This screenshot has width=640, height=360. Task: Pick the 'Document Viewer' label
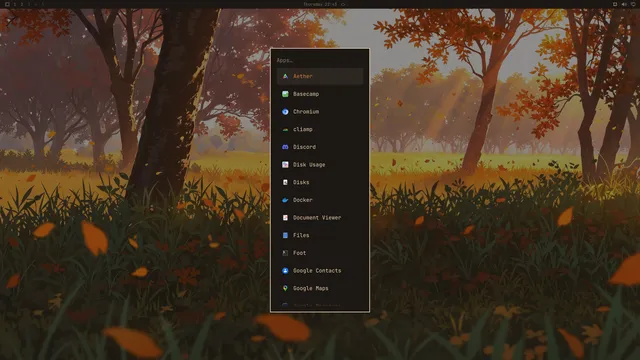point(317,218)
